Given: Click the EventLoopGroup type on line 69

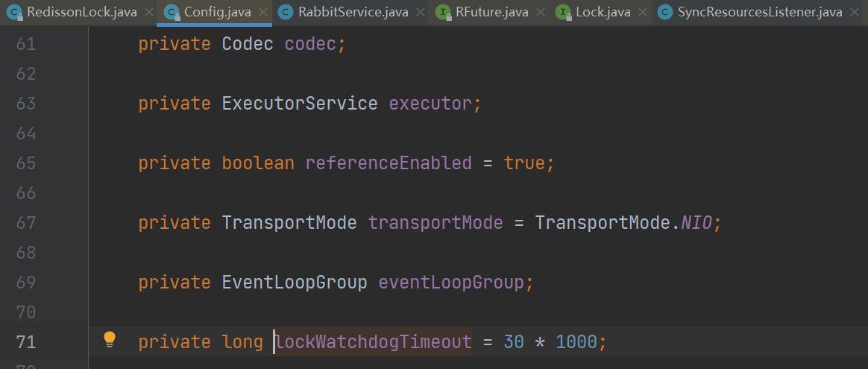Looking at the screenshot, I should [x=295, y=282].
